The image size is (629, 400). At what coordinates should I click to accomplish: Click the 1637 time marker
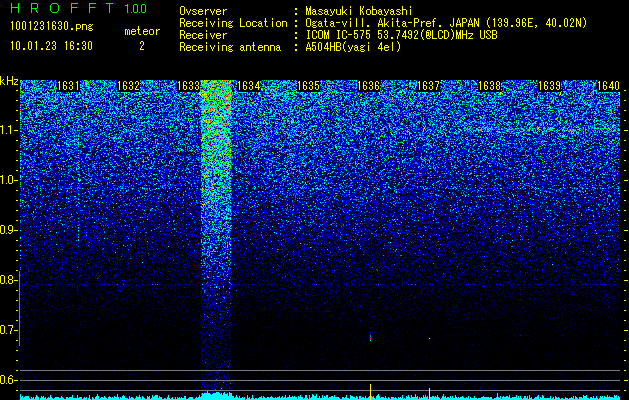click(x=428, y=86)
